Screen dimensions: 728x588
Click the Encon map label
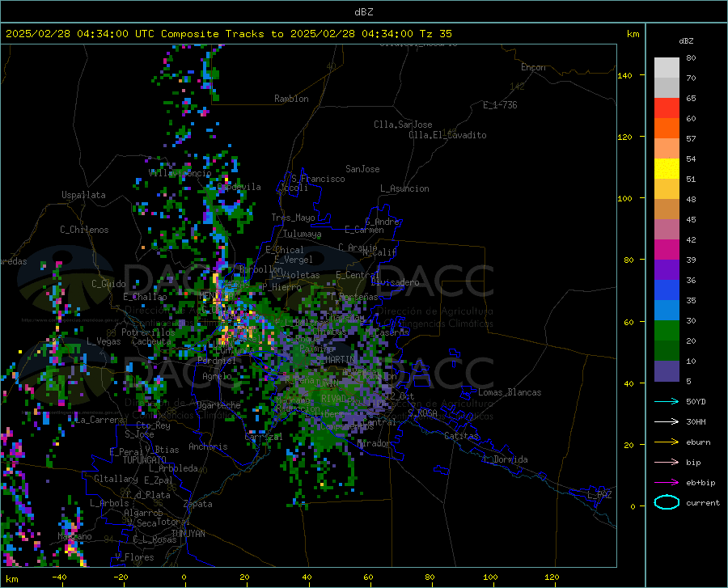(533, 67)
